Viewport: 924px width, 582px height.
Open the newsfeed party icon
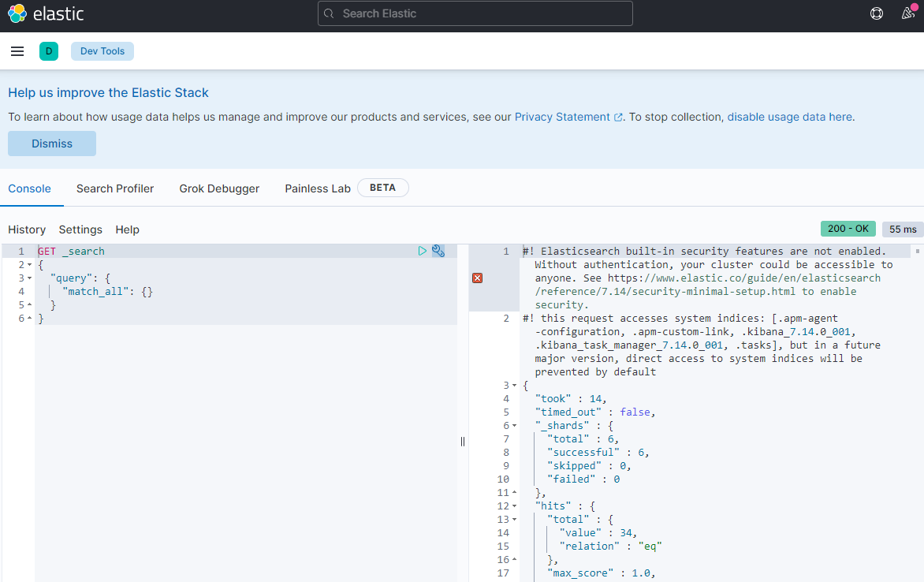tap(908, 13)
